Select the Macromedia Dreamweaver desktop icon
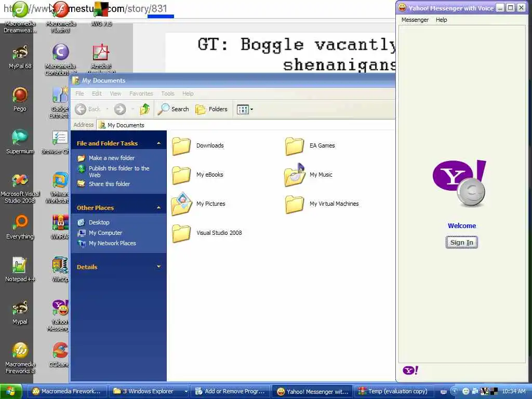The image size is (532, 399). tap(20, 17)
